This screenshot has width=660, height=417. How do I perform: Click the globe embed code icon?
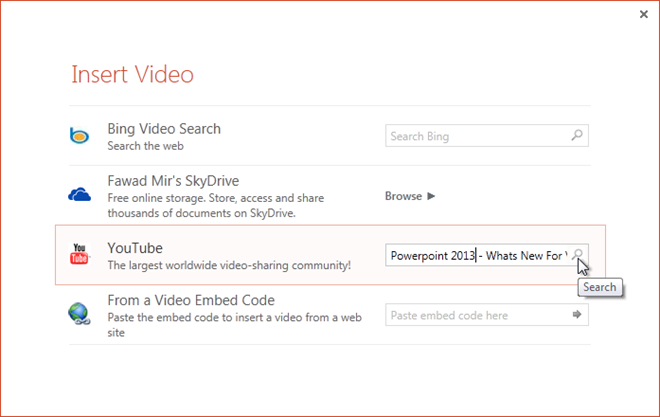coord(79,313)
